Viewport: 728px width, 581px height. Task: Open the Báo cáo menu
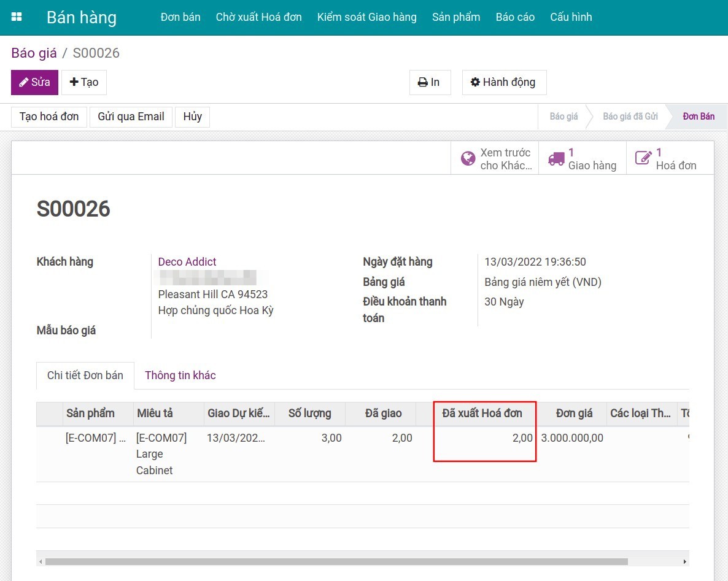(x=515, y=17)
